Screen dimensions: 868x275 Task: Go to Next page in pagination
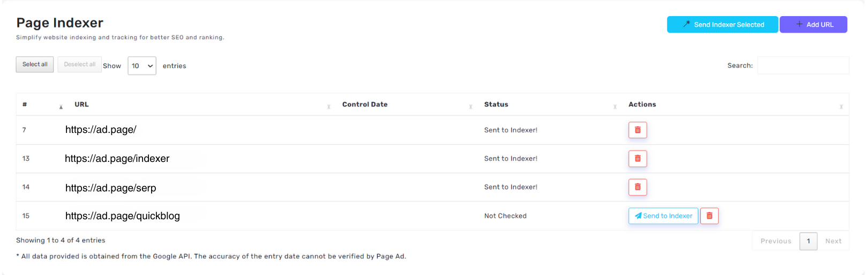pyautogui.click(x=833, y=241)
